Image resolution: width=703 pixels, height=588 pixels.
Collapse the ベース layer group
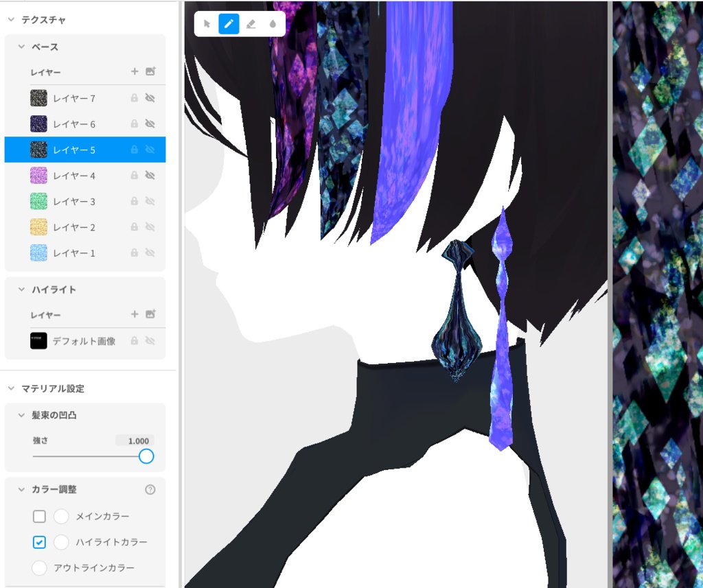(21, 45)
